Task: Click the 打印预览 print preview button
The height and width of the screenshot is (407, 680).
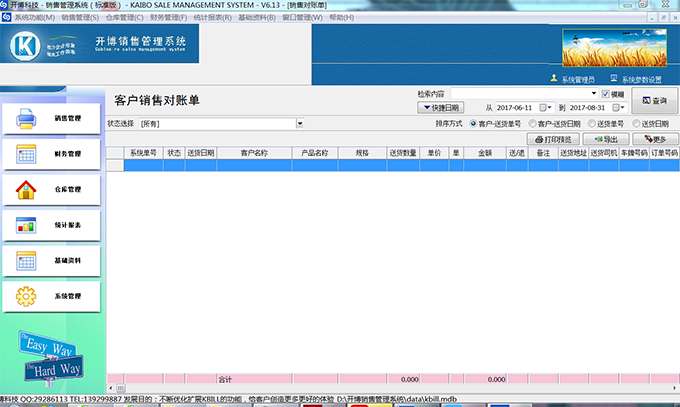Action: [553, 139]
